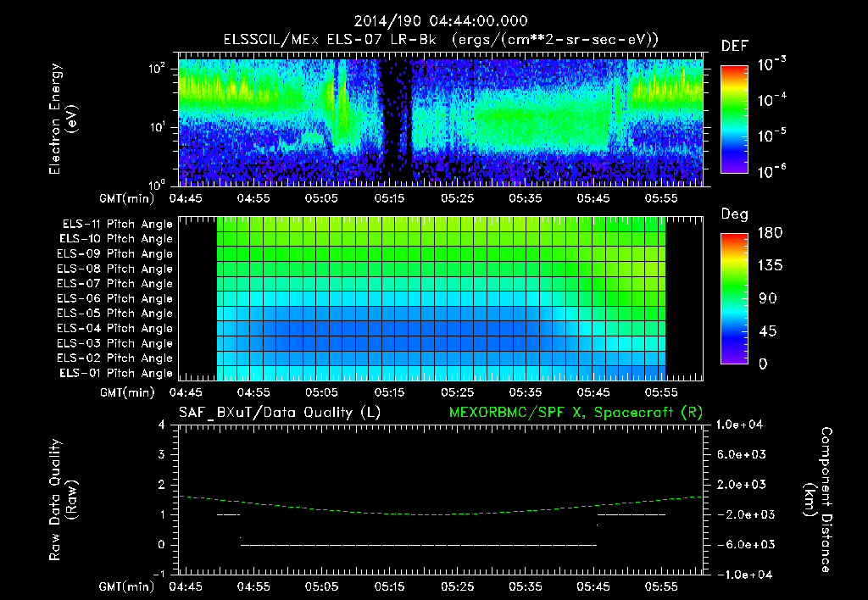Image resolution: width=868 pixels, height=600 pixels.
Task: Select the pitch angle grid plot
Action: pos(441,298)
